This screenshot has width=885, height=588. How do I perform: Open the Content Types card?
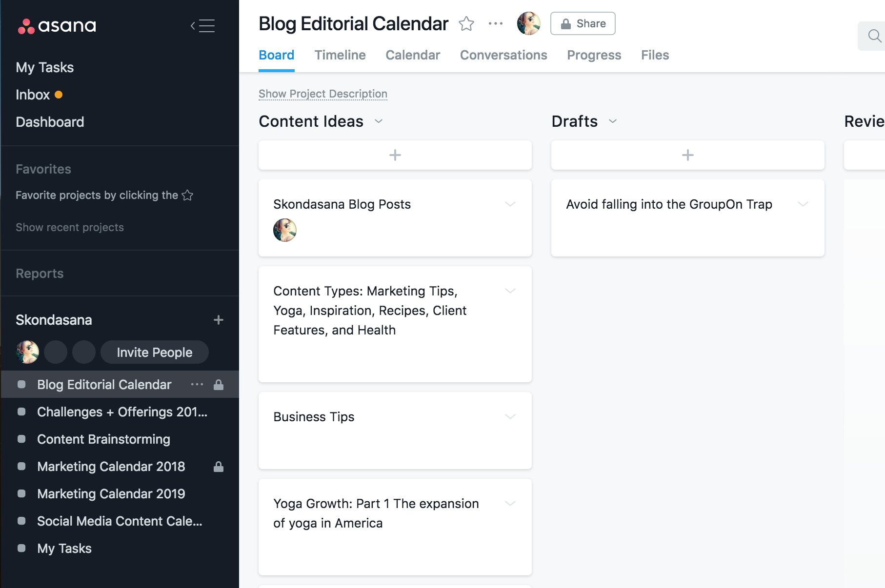coord(395,324)
